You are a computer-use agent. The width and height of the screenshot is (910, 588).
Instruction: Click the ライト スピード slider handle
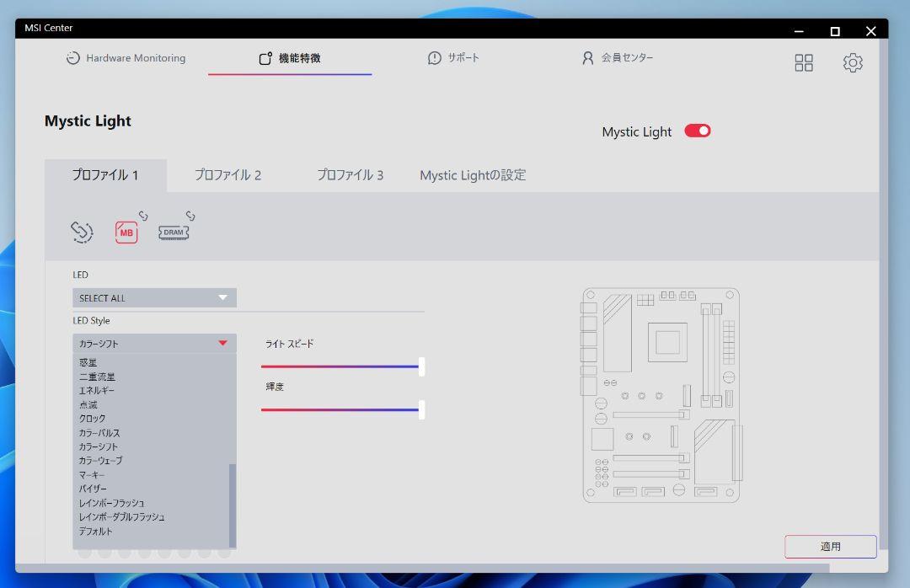coord(422,366)
